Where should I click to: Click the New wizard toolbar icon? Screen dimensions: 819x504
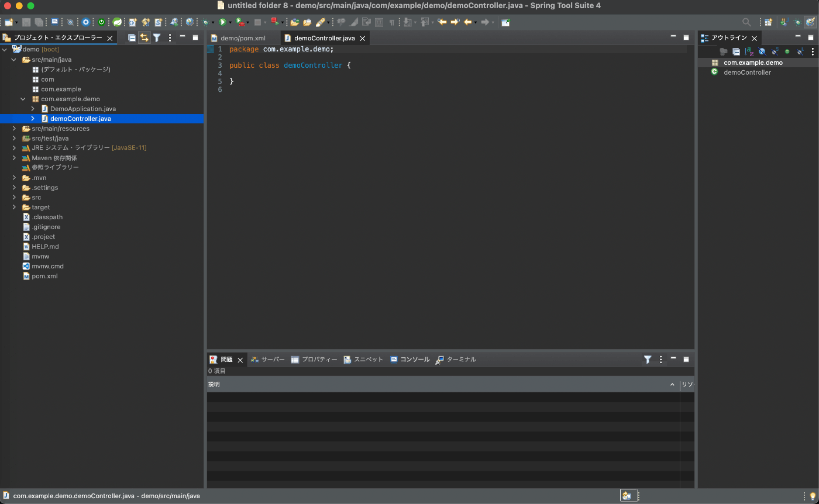click(9, 22)
